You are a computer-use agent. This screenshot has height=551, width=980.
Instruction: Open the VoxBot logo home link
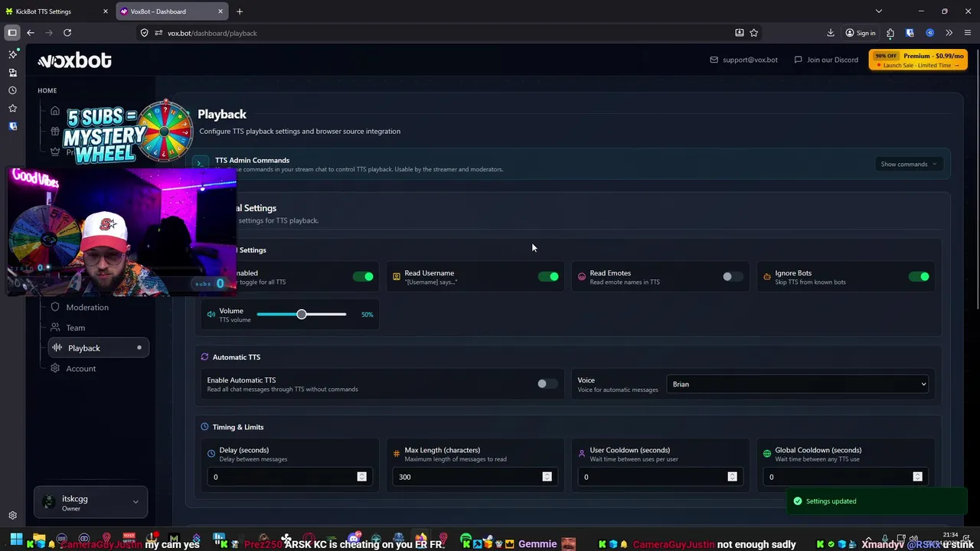tap(74, 60)
